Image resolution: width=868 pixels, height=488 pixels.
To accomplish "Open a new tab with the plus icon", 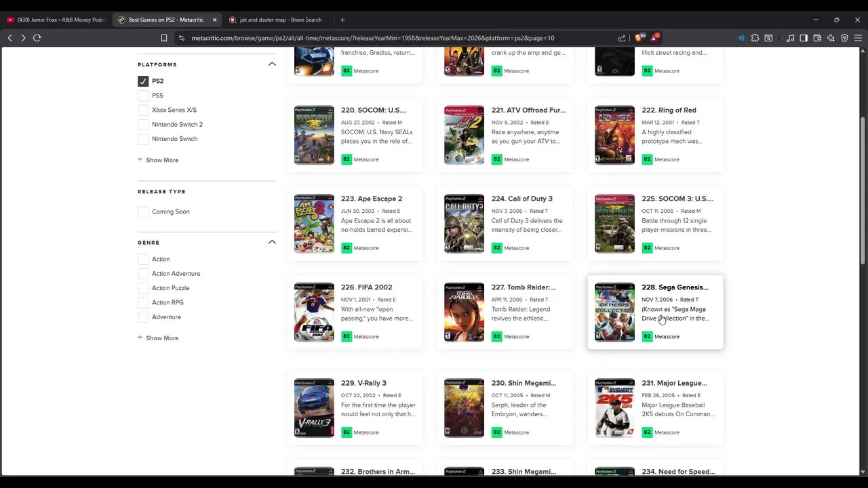I will pyautogui.click(x=342, y=20).
